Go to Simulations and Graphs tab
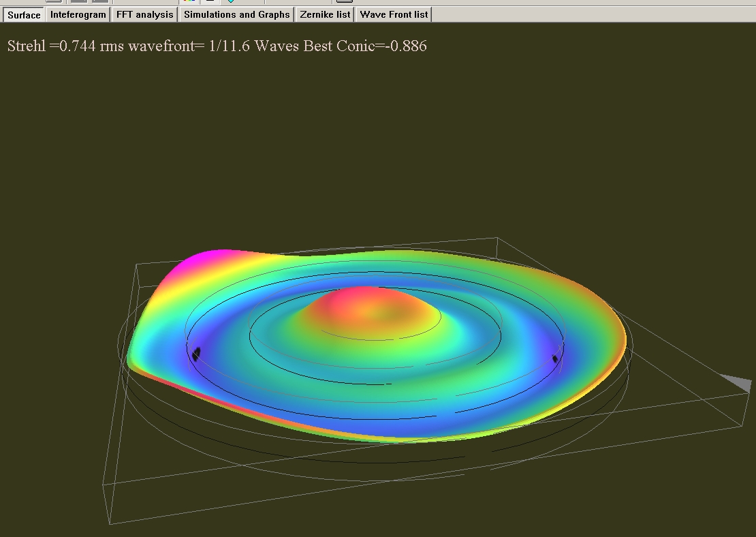756x537 pixels. 237,14
